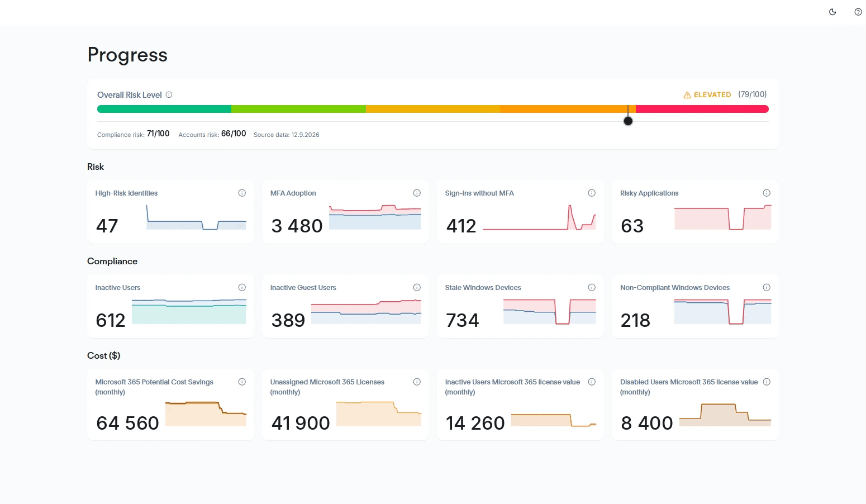The width and height of the screenshot is (866, 504).
Task: Open info icon on Inactive Users license value card
Action: coord(592,382)
